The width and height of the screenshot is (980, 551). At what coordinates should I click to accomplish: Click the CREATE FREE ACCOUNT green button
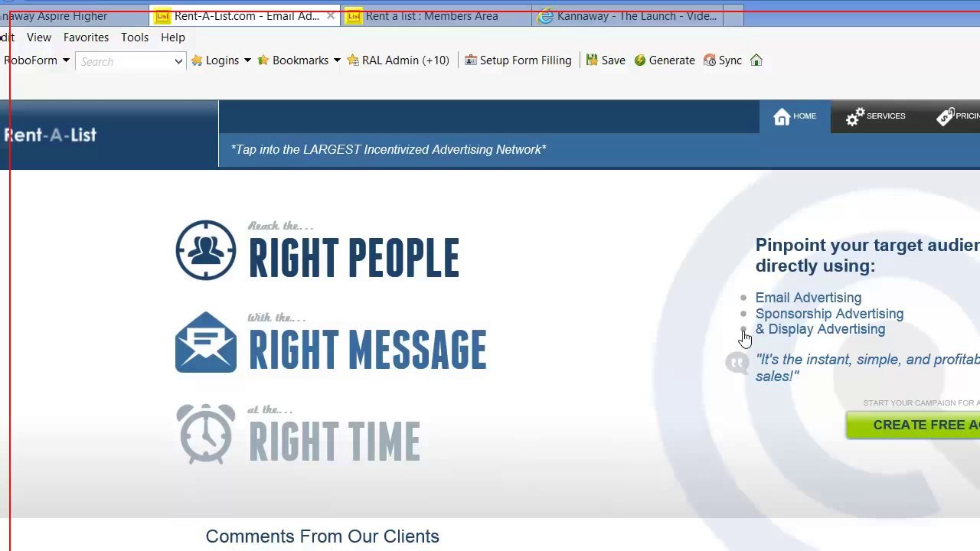point(913,425)
